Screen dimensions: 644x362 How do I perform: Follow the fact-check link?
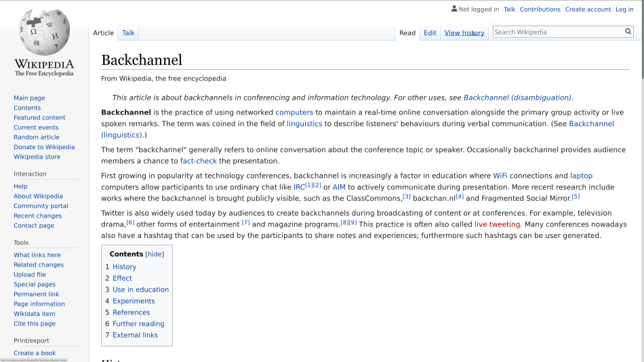coord(199,161)
